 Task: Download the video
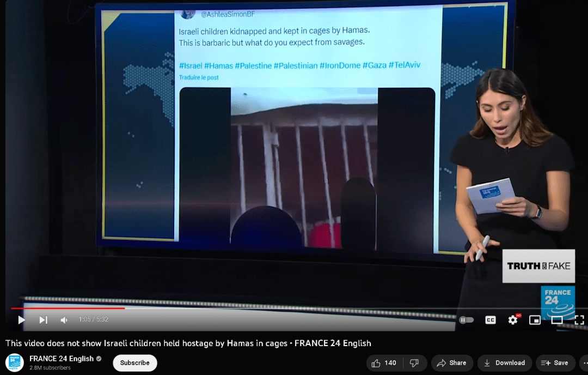click(504, 362)
